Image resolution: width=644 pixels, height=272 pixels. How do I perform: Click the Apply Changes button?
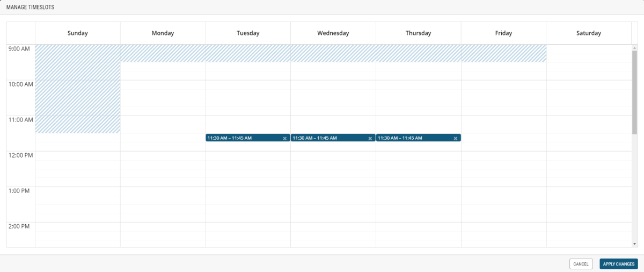[618, 264]
